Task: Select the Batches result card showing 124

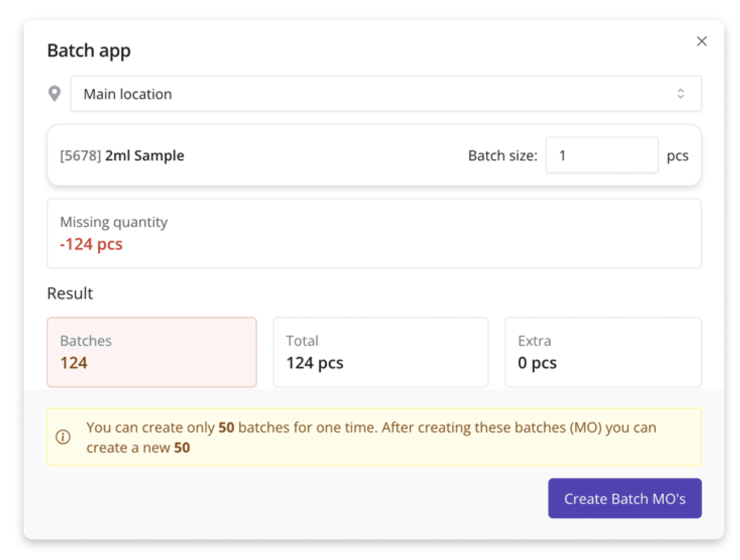Action: point(151,352)
